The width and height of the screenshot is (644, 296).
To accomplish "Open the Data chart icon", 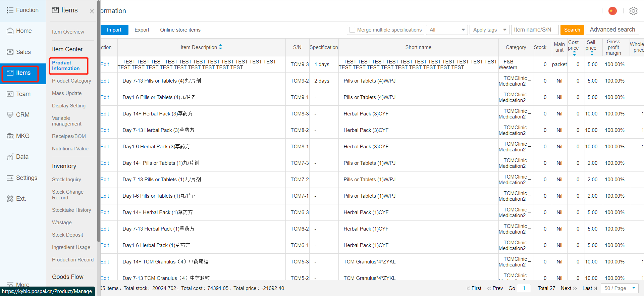I will point(10,157).
